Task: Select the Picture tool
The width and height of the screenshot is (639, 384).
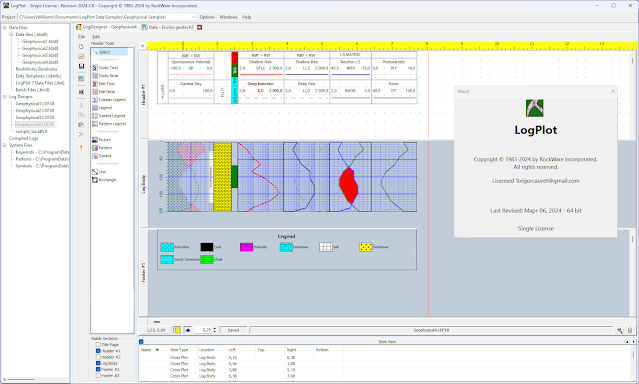Action: (101, 140)
